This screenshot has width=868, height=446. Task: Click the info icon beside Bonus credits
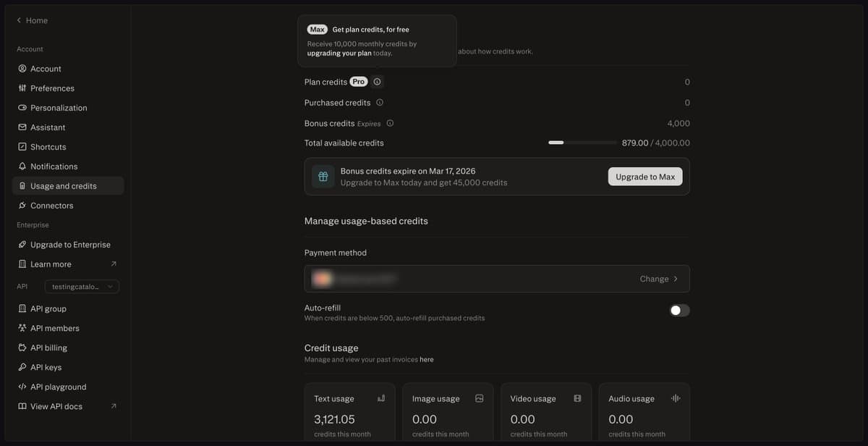pos(390,123)
